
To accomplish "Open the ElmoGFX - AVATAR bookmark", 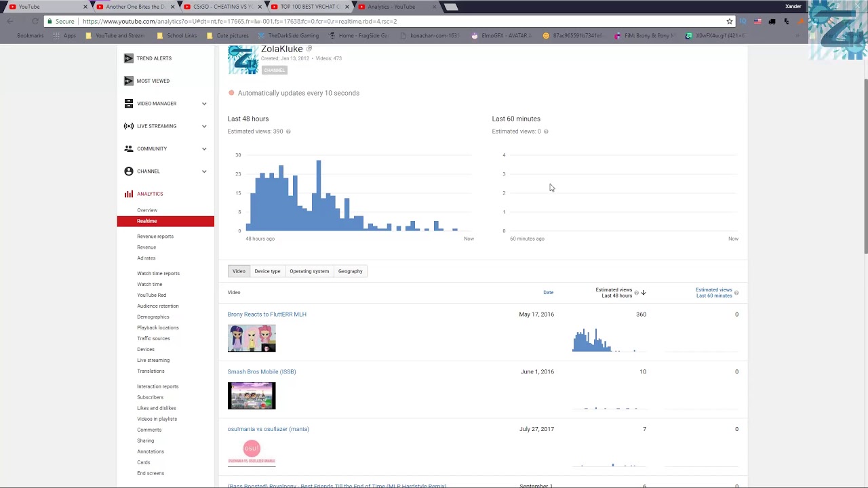I will click(x=501, y=36).
